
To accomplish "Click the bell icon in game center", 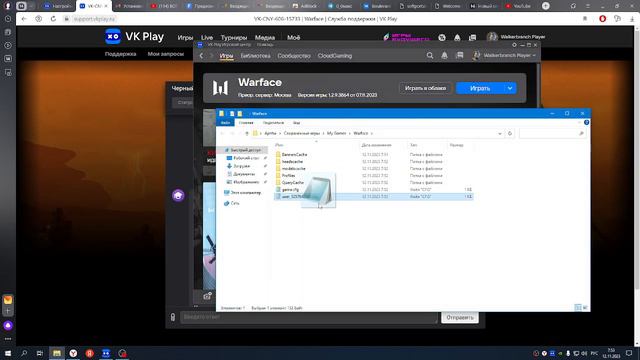I will 444,56.
